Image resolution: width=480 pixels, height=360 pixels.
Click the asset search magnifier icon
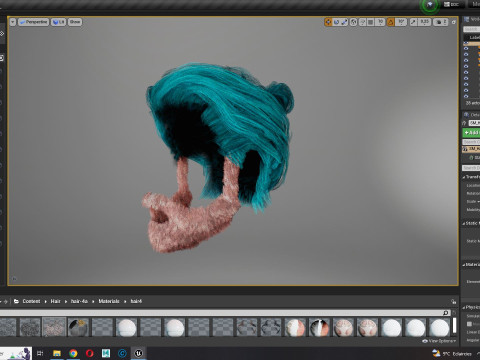(446, 313)
